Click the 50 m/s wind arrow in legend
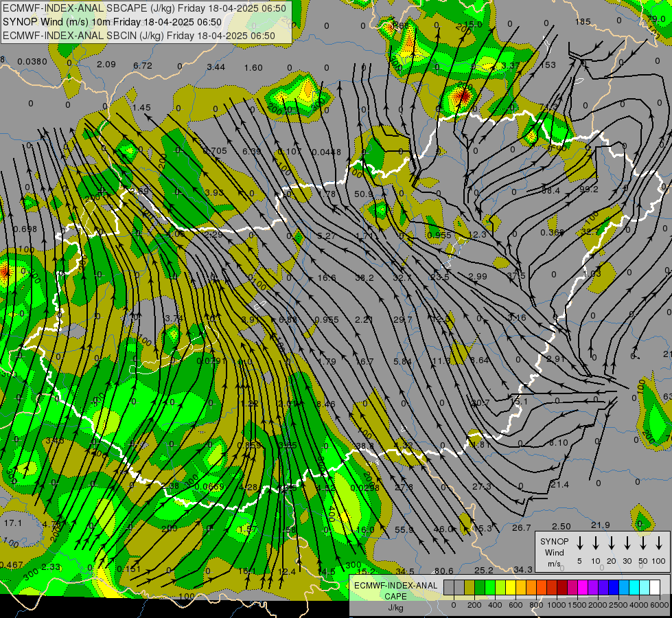 click(643, 543)
